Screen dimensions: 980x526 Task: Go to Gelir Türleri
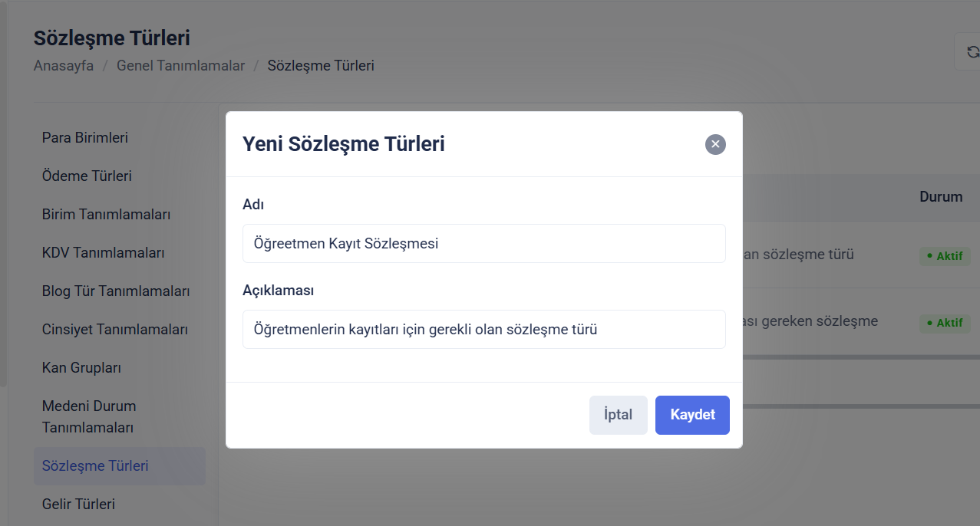point(78,505)
